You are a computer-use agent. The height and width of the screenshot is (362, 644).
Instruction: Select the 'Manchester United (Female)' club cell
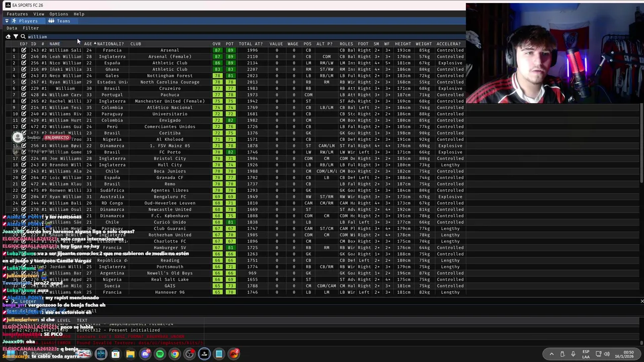[x=170, y=101]
